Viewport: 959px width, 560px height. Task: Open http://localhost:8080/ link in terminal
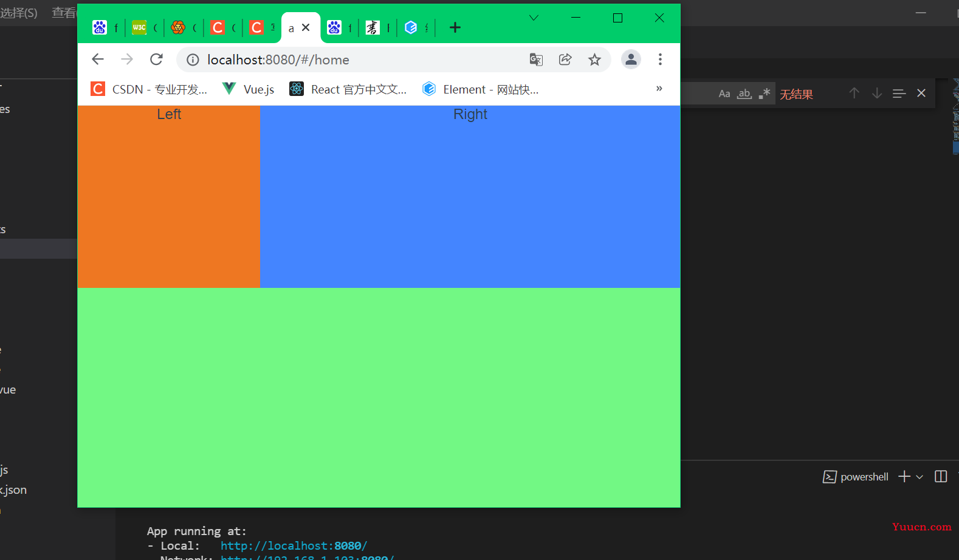pyautogui.click(x=294, y=545)
